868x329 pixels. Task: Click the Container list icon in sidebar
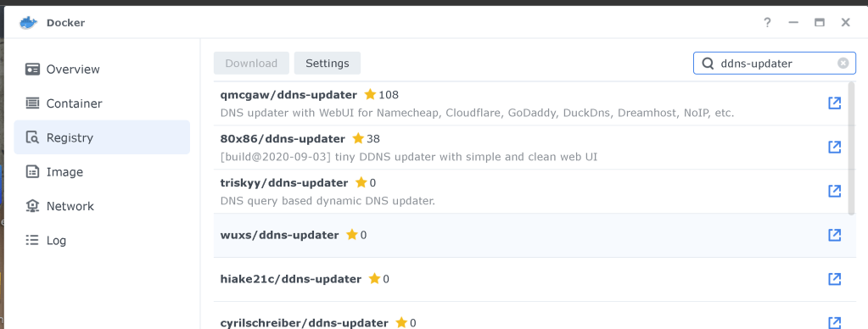point(32,103)
